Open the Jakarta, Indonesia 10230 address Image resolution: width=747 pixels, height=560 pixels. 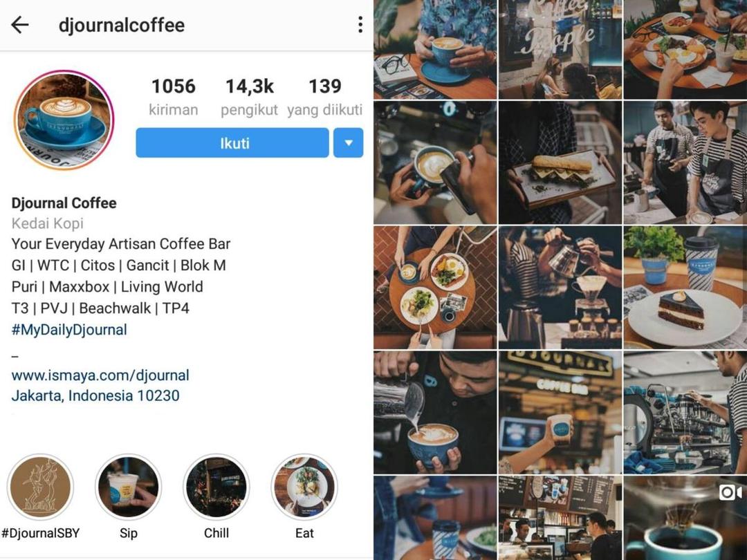(x=95, y=395)
